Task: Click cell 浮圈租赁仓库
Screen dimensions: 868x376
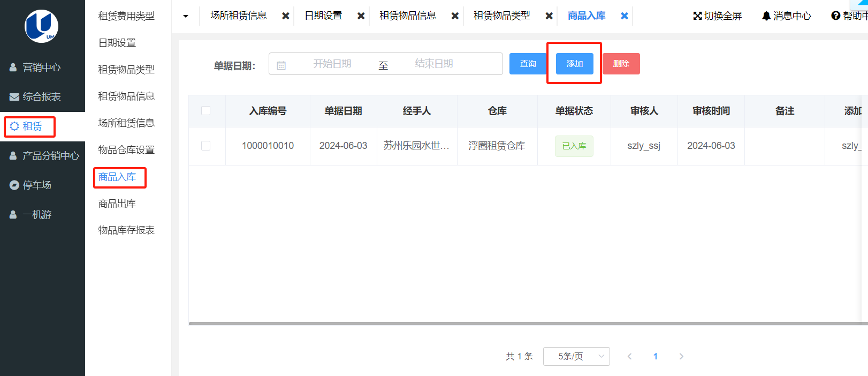Action: tap(497, 146)
